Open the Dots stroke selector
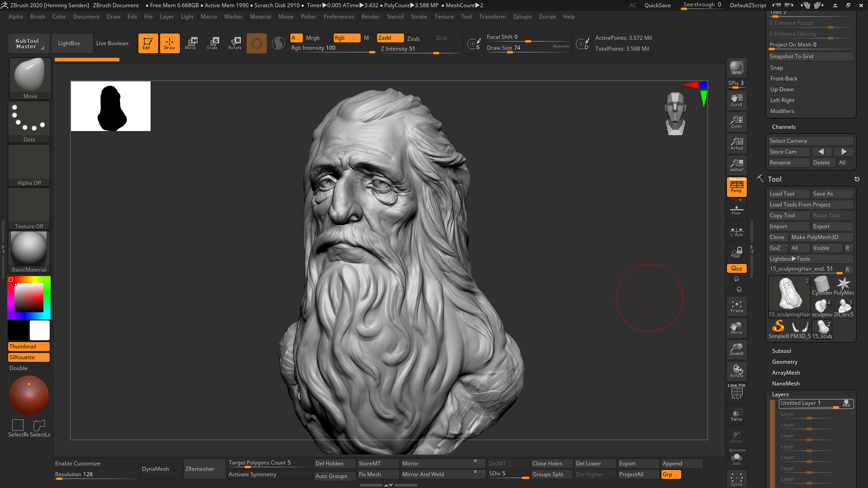Image resolution: width=868 pixels, height=488 pixels. (x=29, y=122)
